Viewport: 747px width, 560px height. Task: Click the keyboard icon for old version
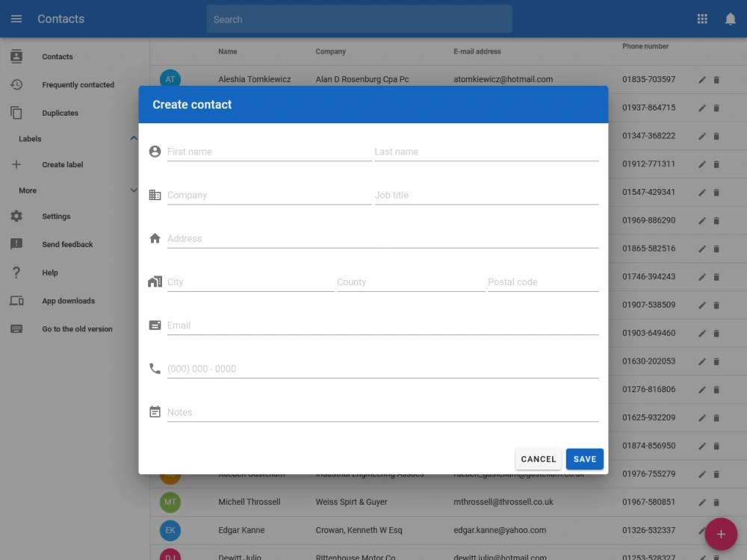(x=16, y=329)
